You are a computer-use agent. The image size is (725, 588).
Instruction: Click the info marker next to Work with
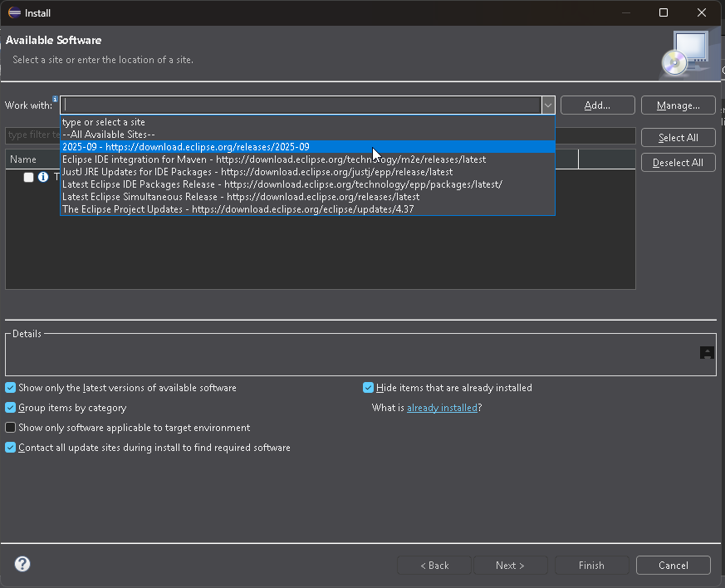coord(56,99)
